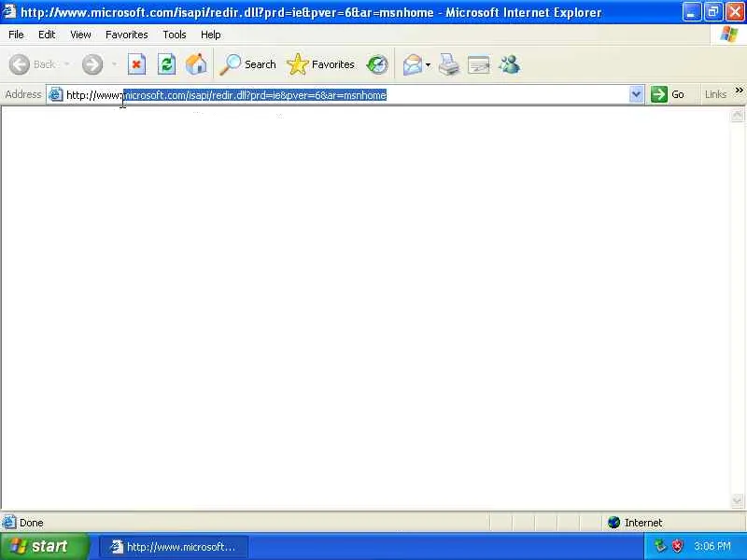
Task: Click the 'Done' status text
Action: (32, 523)
